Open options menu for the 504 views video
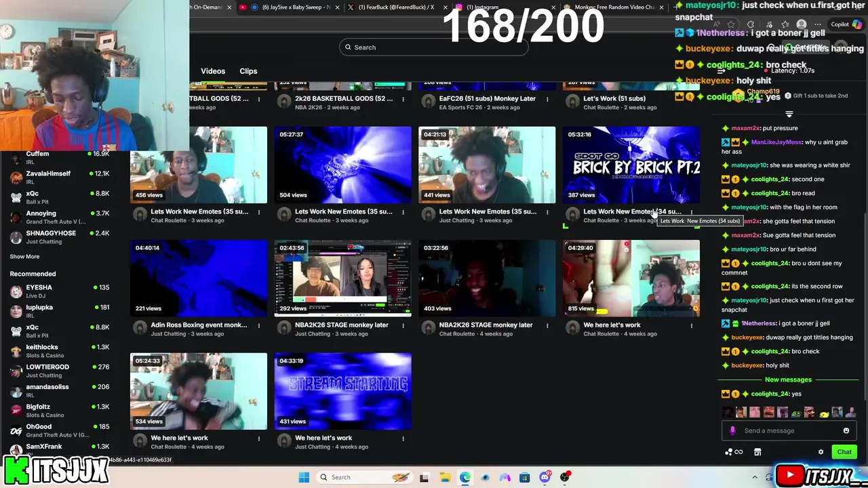The image size is (868, 488). [x=403, y=212]
